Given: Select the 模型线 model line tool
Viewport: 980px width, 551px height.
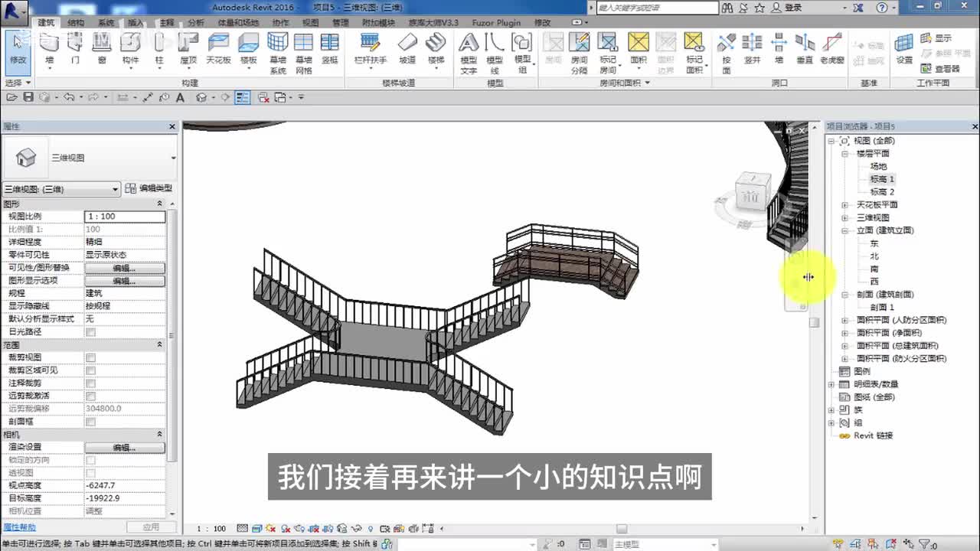Looking at the screenshot, I should click(495, 54).
